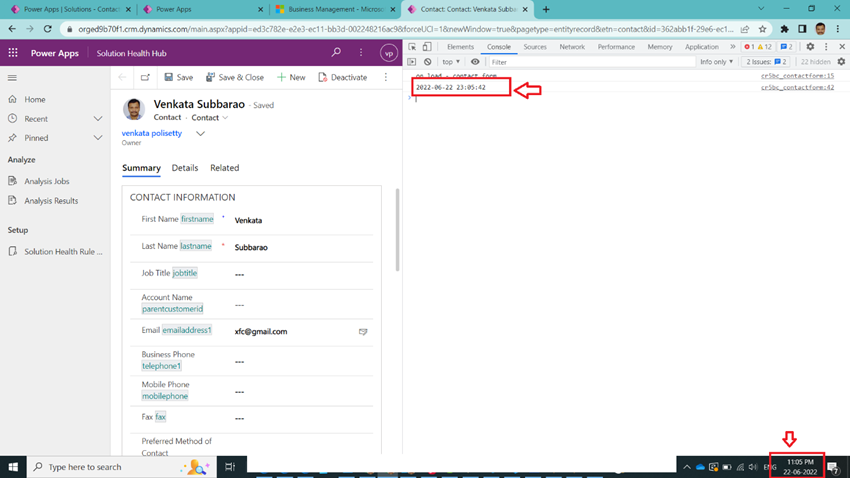This screenshot has height=478, width=850.
Task: Open the DevTools Application tab
Action: pyautogui.click(x=701, y=47)
